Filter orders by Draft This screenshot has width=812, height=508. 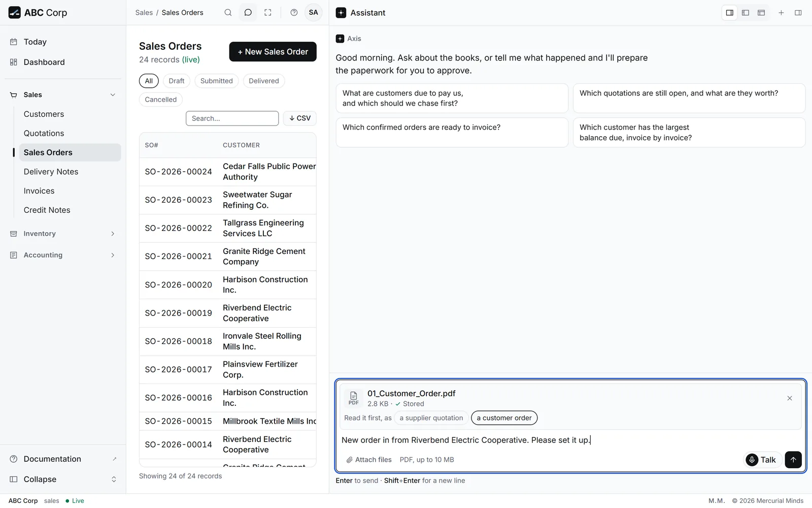(x=177, y=81)
